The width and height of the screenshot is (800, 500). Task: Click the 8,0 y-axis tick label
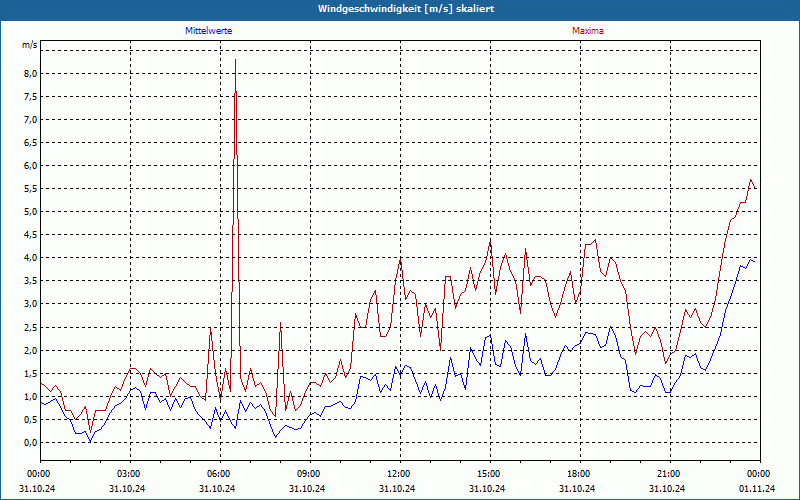point(30,73)
